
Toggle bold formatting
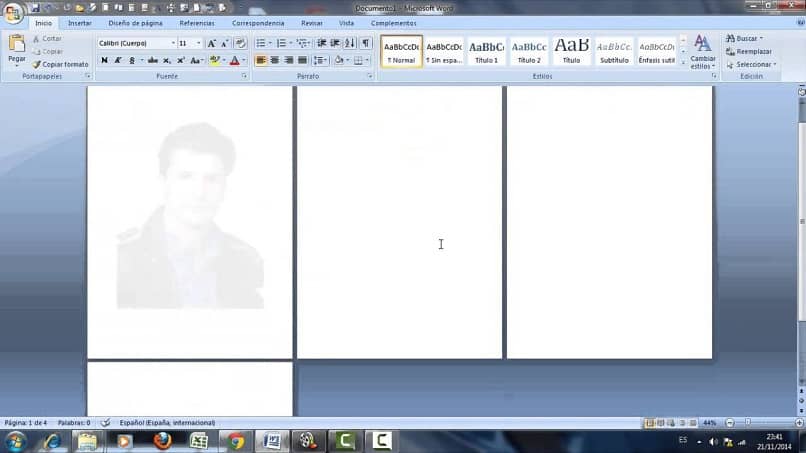[104, 60]
